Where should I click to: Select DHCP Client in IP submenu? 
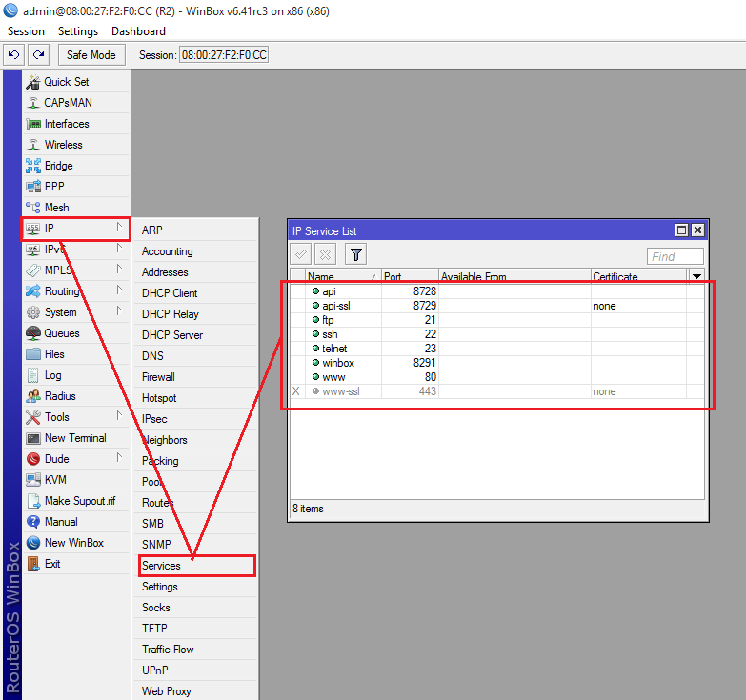coord(195,293)
